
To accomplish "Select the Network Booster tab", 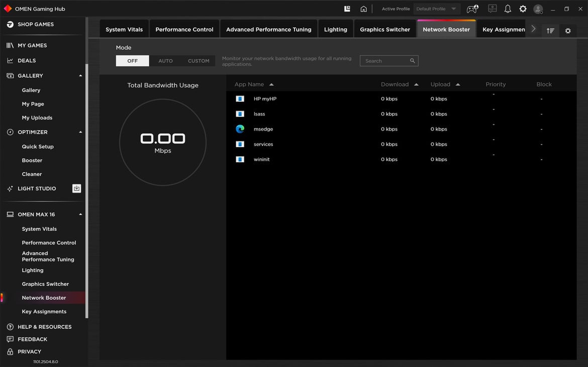I will [446, 29].
